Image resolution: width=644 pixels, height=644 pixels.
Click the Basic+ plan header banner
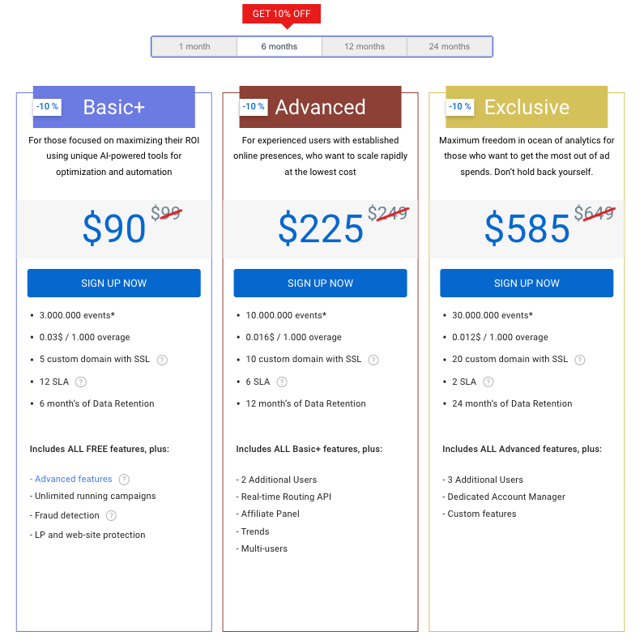tap(114, 107)
